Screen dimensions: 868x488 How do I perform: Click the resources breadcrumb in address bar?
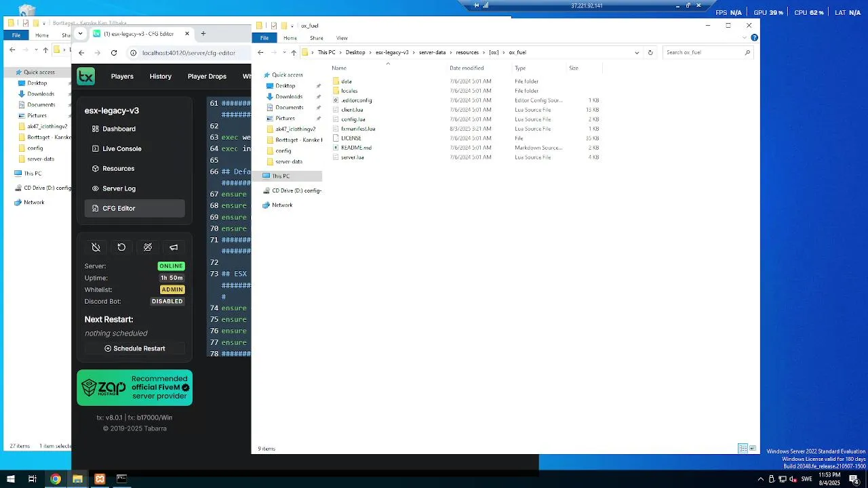pos(467,52)
